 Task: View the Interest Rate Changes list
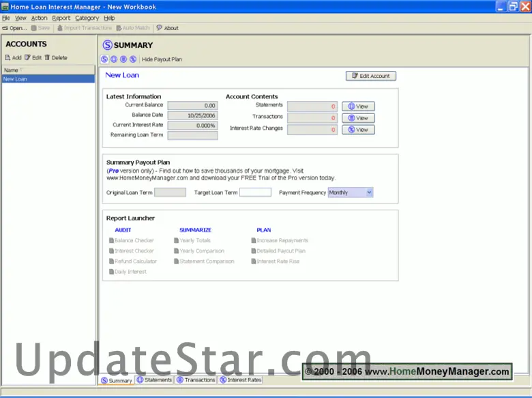point(358,130)
